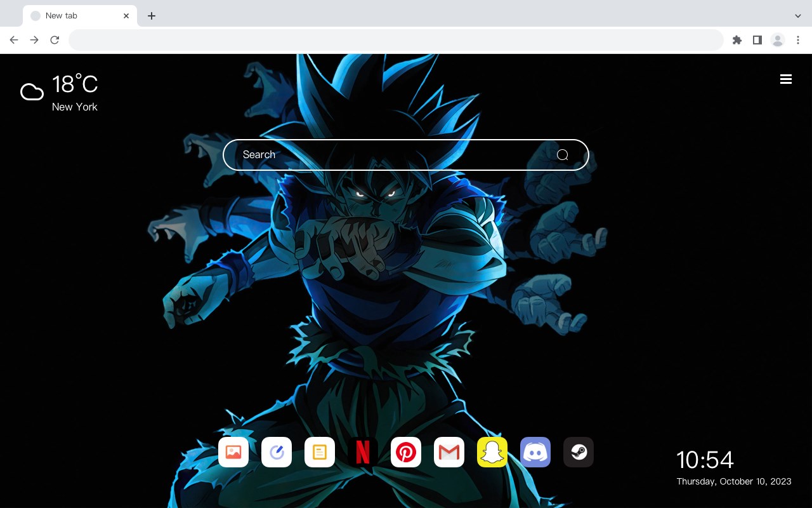
Task: Click the New York location label
Action: pyautogui.click(x=75, y=107)
